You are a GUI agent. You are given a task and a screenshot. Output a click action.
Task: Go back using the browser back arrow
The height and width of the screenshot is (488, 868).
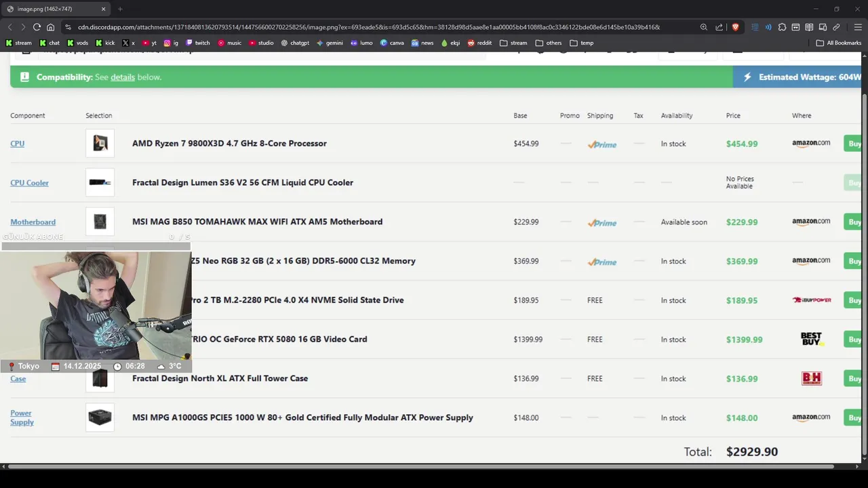[x=9, y=27]
